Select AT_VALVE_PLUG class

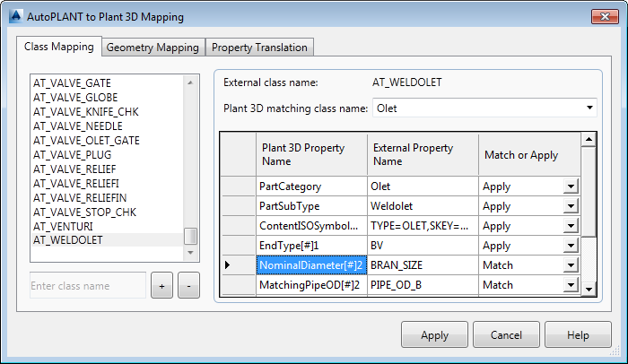point(107,154)
